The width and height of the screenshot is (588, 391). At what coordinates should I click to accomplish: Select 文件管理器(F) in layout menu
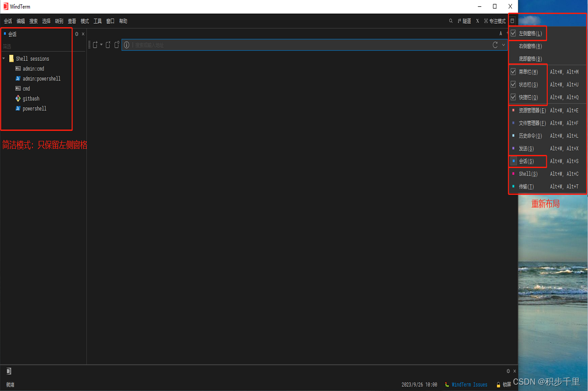pos(547,123)
